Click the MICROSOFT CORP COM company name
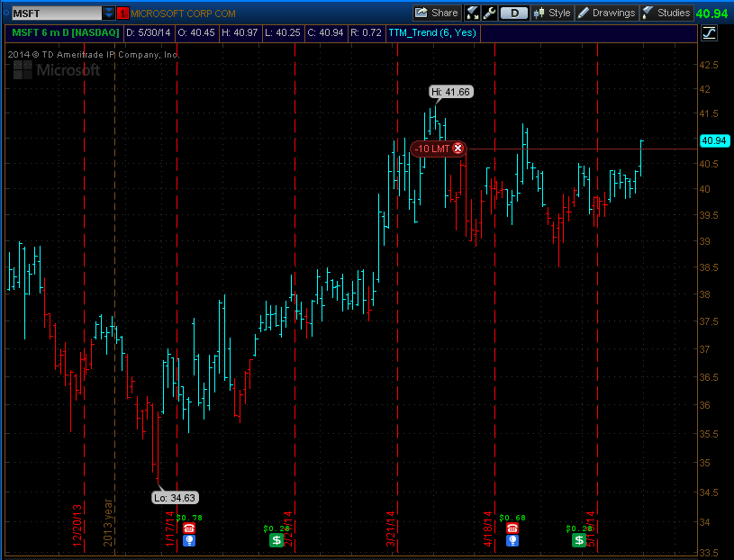Image resolution: width=734 pixels, height=560 pixels. (x=183, y=14)
